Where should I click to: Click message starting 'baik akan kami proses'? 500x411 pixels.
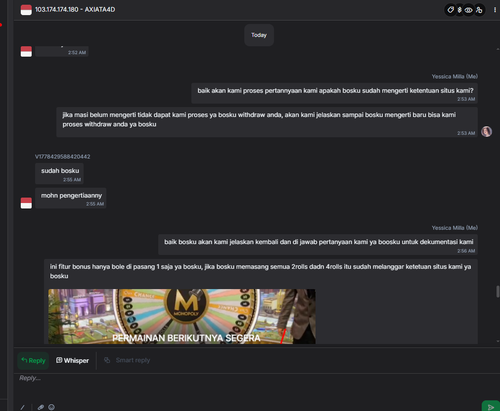pos(335,93)
